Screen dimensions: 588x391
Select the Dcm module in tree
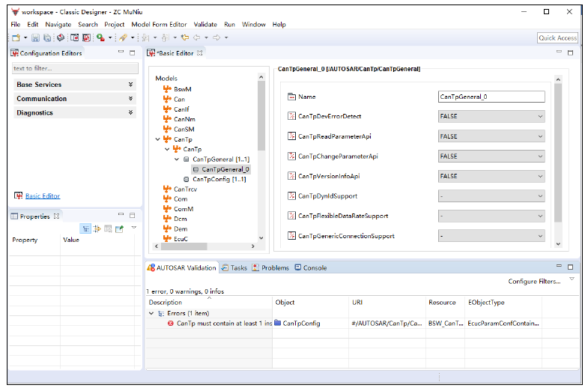click(x=180, y=219)
